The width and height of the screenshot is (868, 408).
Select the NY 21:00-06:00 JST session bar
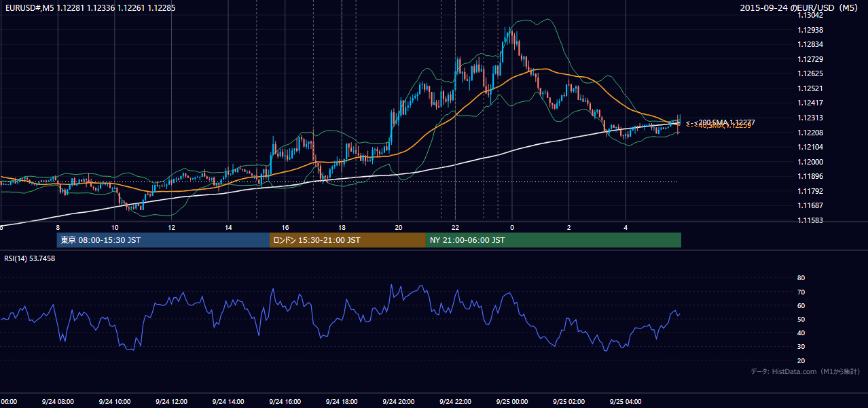click(554, 240)
